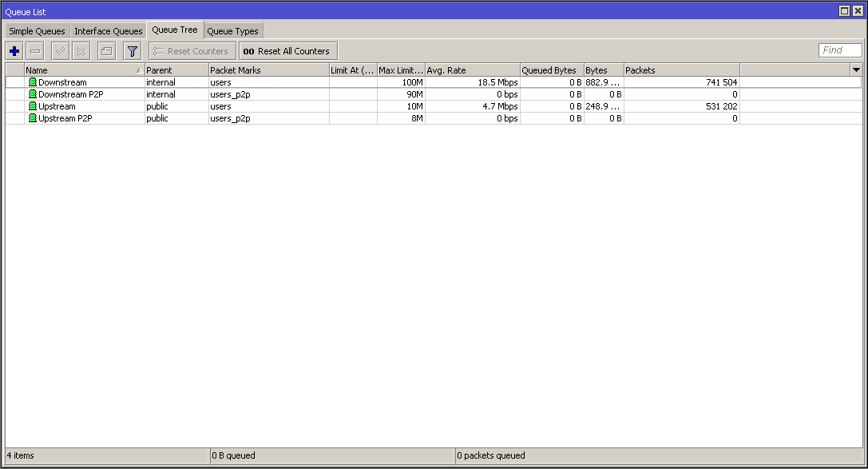This screenshot has width=868, height=469.
Task: Switch to the Simple Queues tab
Action: point(37,31)
